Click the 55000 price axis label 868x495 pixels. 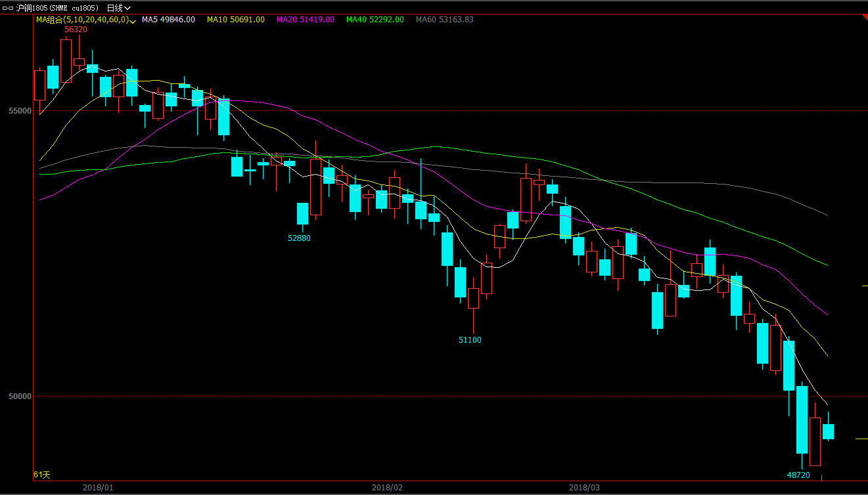pyautogui.click(x=20, y=111)
